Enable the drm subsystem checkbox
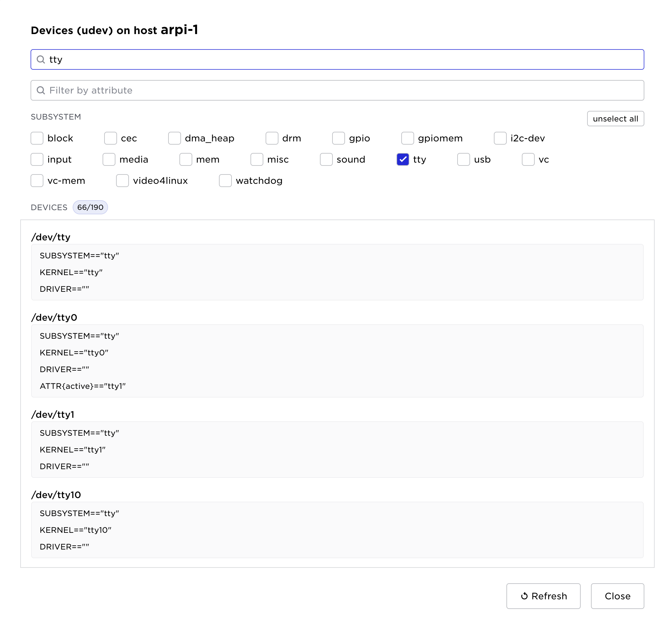Image resolution: width=672 pixels, height=626 pixels. click(271, 138)
